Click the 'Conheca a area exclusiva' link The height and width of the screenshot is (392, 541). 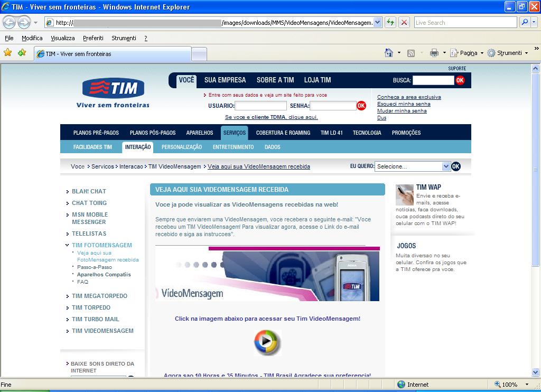409,97
